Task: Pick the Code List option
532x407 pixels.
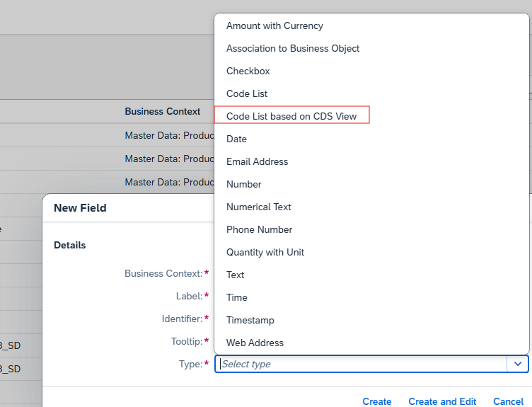Action: click(247, 94)
